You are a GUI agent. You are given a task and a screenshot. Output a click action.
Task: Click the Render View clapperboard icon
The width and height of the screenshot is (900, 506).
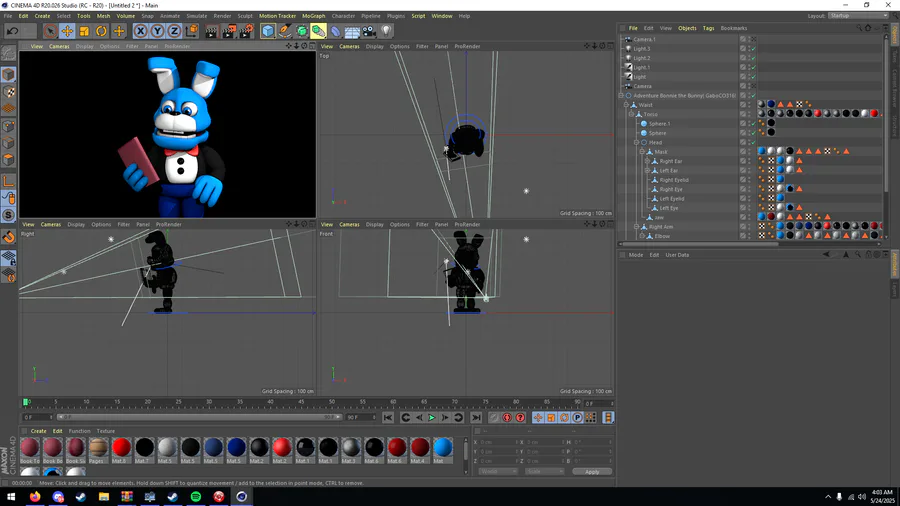coord(211,31)
